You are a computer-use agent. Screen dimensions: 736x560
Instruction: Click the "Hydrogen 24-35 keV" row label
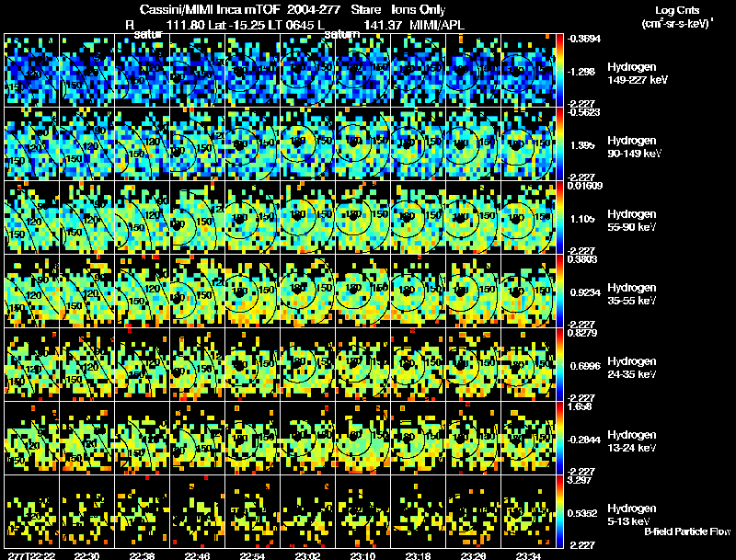click(x=631, y=368)
